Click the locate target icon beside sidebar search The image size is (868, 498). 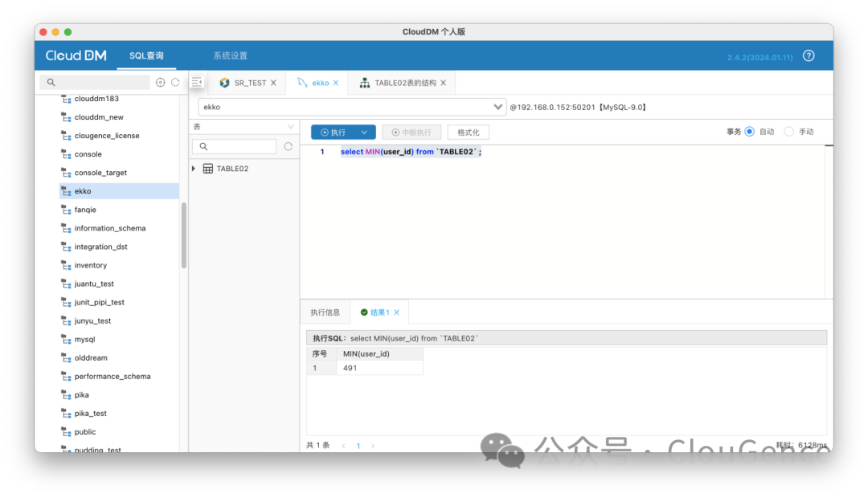[161, 83]
